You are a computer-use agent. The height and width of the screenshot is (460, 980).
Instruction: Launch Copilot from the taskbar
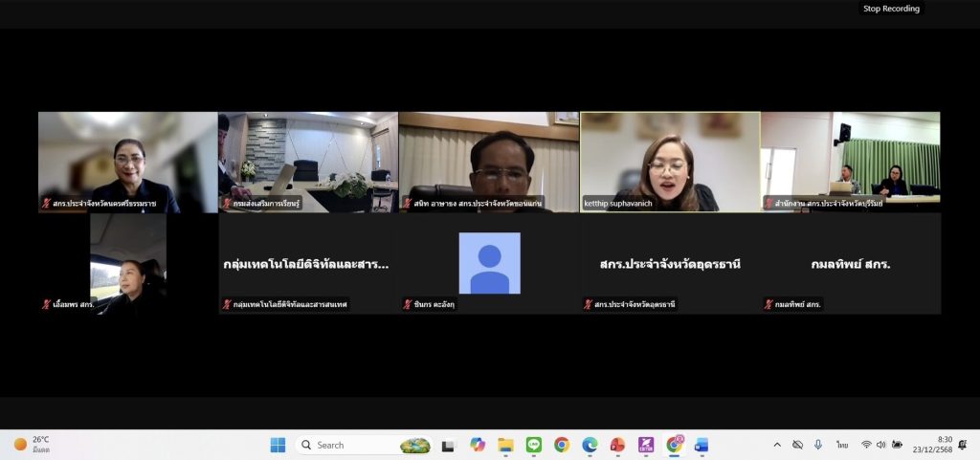point(478,445)
